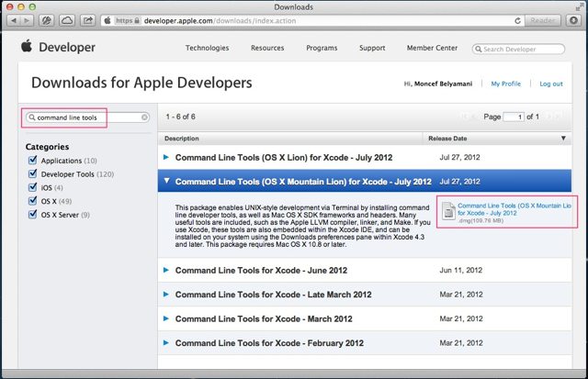Click the Log out link
This screenshot has width=588, height=379.
click(551, 84)
